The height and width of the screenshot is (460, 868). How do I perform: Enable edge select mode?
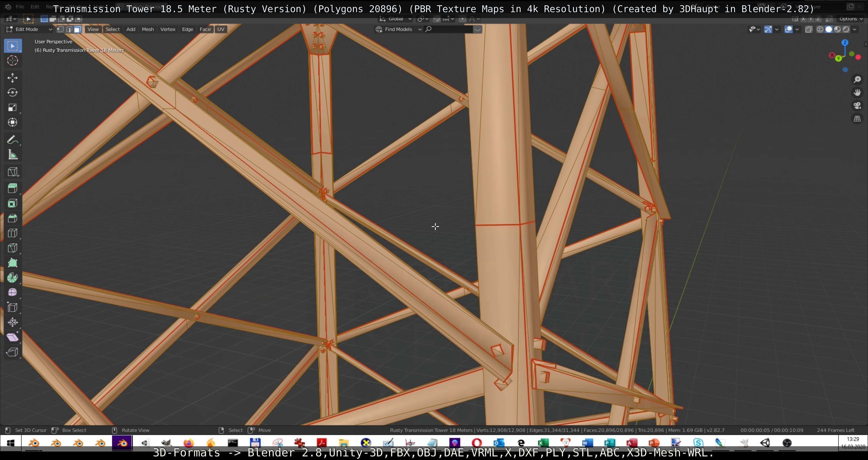pos(69,29)
